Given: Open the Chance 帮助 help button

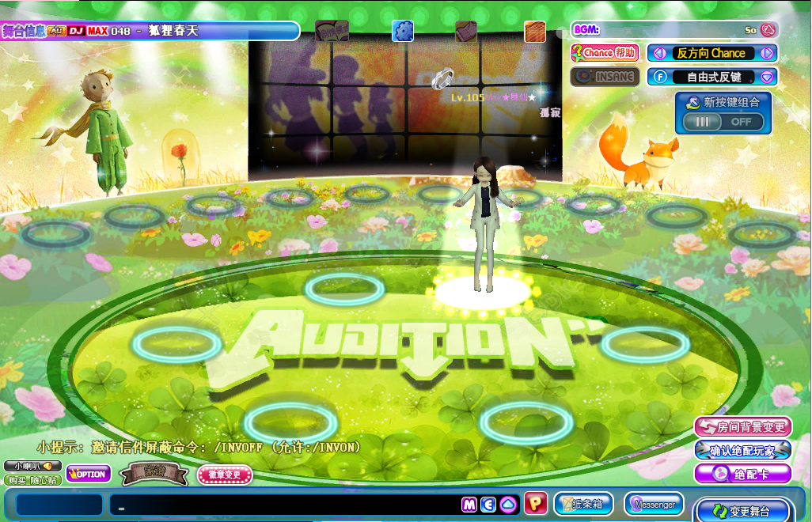Looking at the screenshot, I should (605, 53).
